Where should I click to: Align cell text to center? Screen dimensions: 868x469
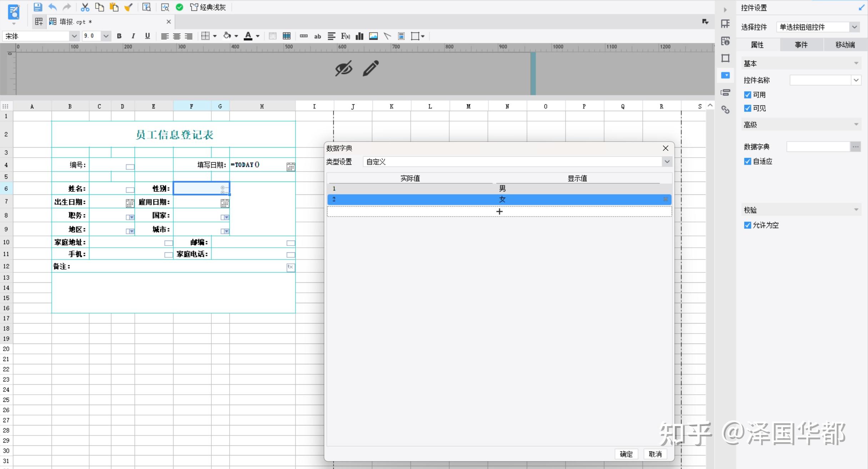point(176,36)
